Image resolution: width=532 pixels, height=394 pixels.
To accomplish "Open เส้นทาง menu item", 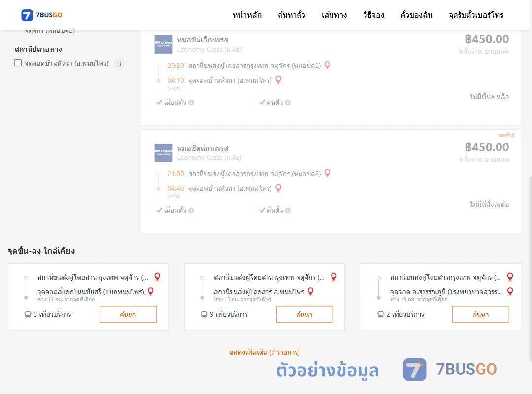I will click(334, 15).
